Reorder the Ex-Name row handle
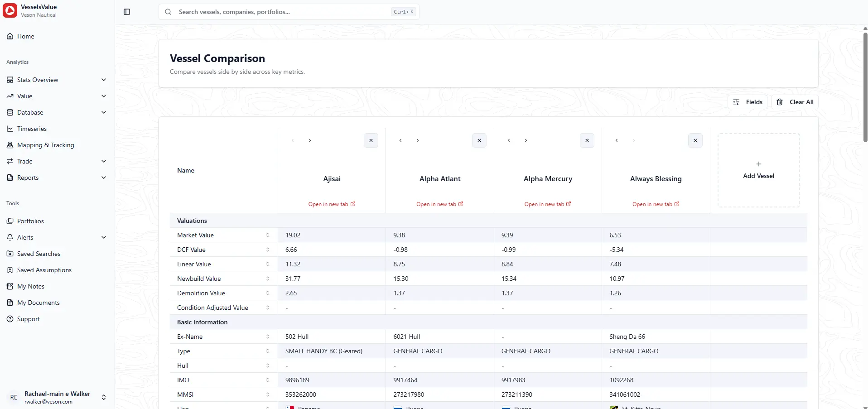This screenshot has width=868, height=409. 268,337
